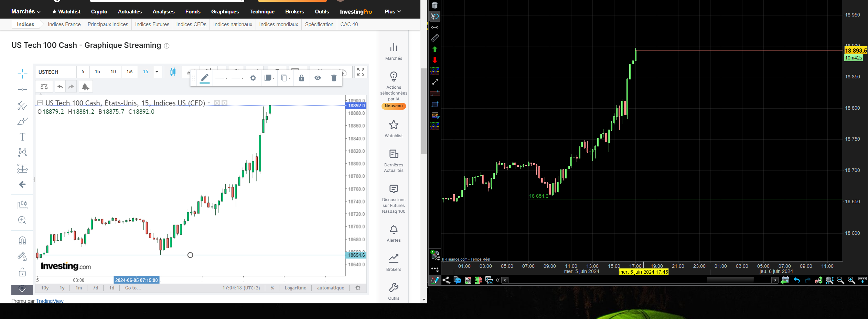Image resolution: width=868 pixels, height=319 pixels.
Task: Select the 1D timeframe
Action: click(x=113, y=72)
